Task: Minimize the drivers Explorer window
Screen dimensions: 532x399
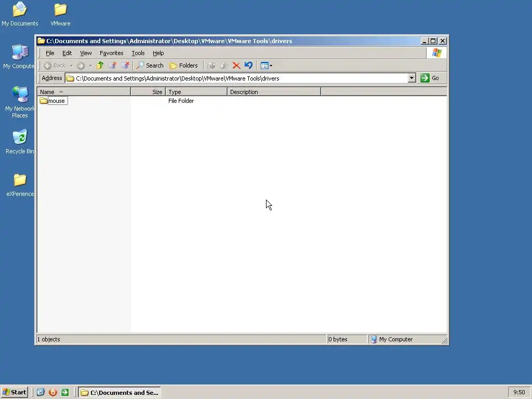Action: pyautogui.click(x=424, y=41)
